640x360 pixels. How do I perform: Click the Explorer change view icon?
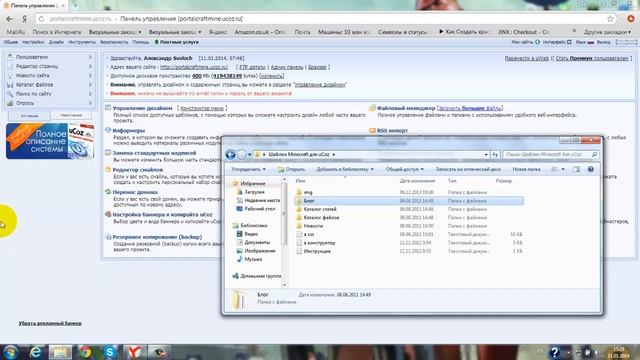tap(554, 169)
